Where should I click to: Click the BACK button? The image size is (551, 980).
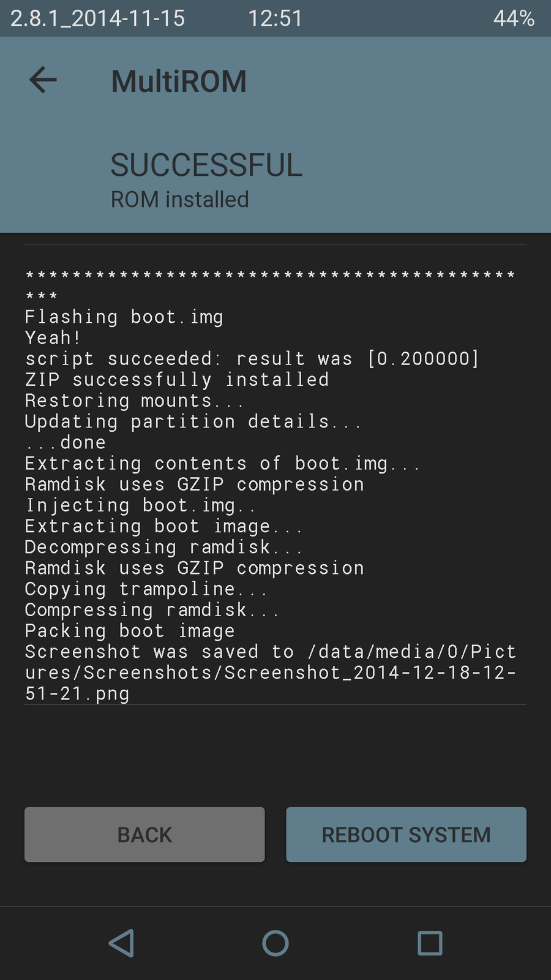[144, 834]
